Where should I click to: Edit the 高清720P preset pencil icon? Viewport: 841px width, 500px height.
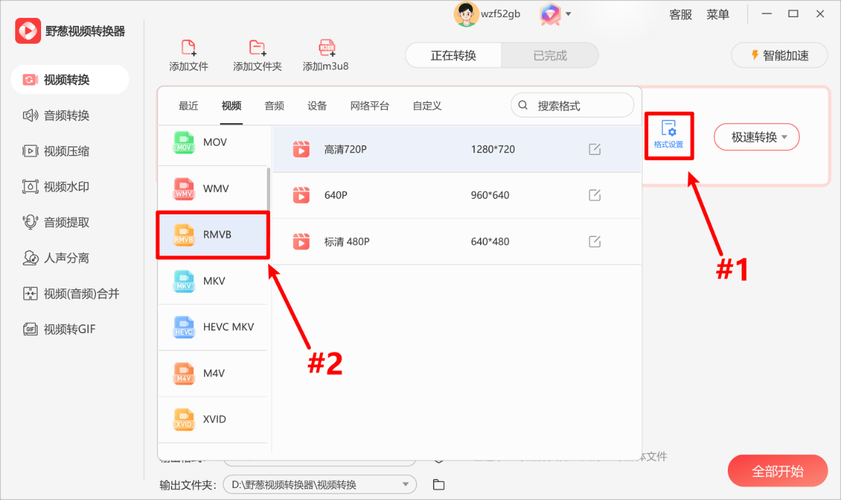click(594, 149)
